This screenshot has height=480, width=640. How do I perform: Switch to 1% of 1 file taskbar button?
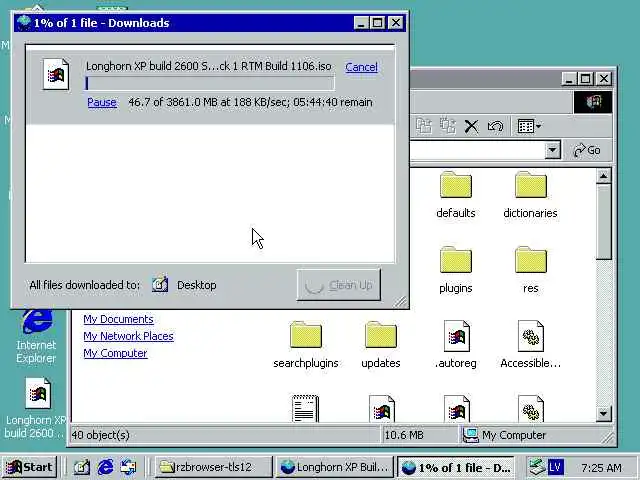[456, 467]
